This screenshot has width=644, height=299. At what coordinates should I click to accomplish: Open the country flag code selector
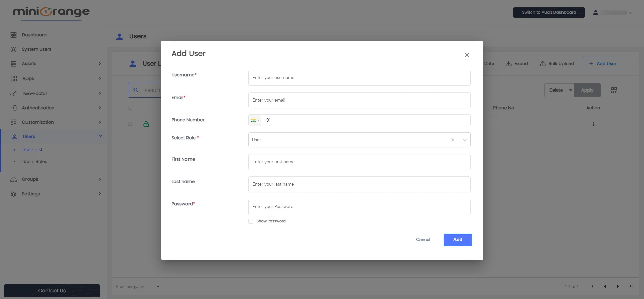(255, 120)
